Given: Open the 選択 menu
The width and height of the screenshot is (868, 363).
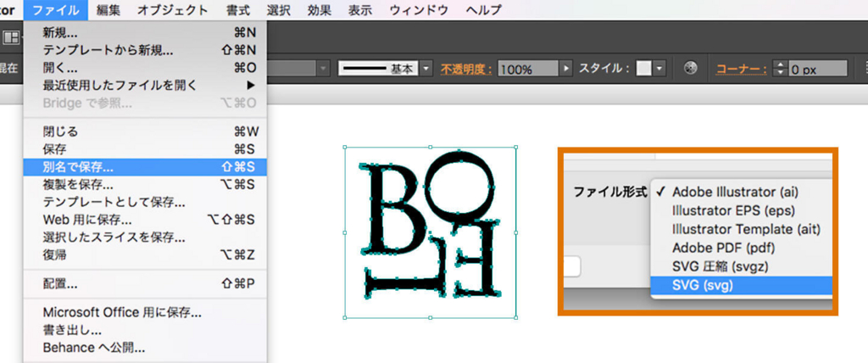Looking at the screenshot, I should (278, 10).
